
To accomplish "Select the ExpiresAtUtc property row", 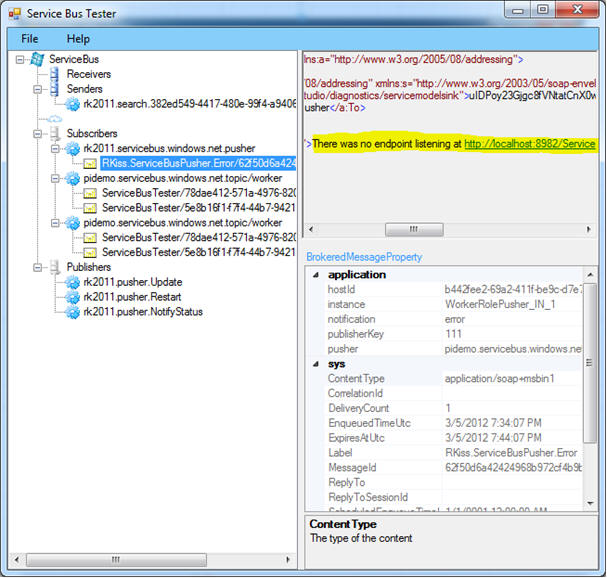I will point(453,438).
